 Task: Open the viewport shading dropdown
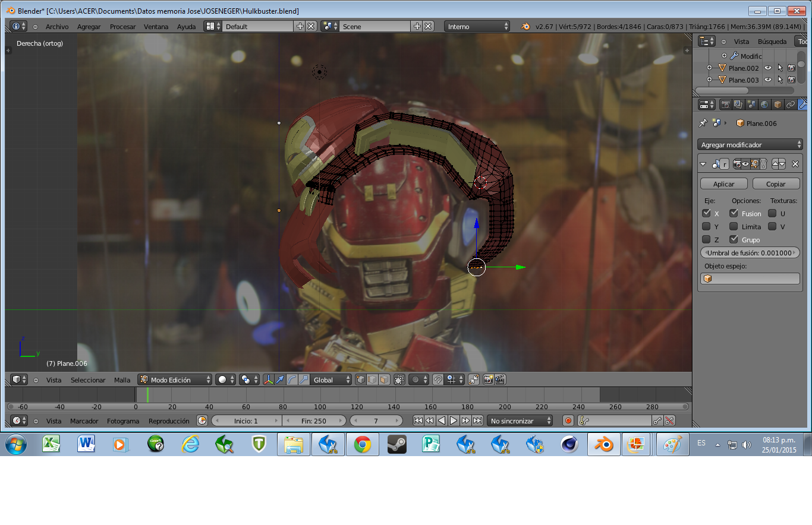225,379
